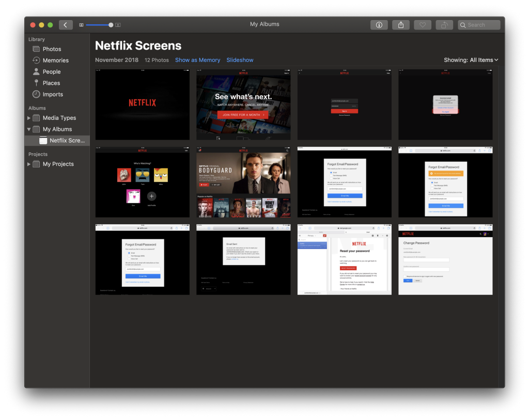Click the small thumbnail zoom-out icon

81,25
